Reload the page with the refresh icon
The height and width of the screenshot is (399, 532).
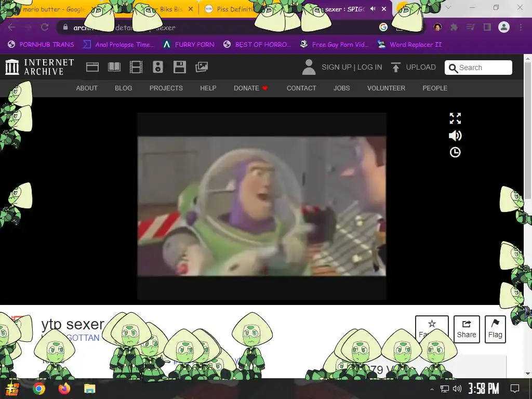click(45, 28)
